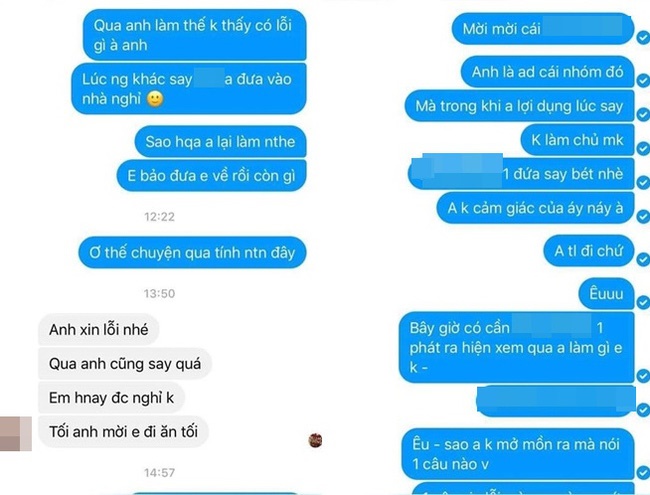Tap the "Sao hqa a lại làm nthe" bubble
650x495 pixels.
220,142
